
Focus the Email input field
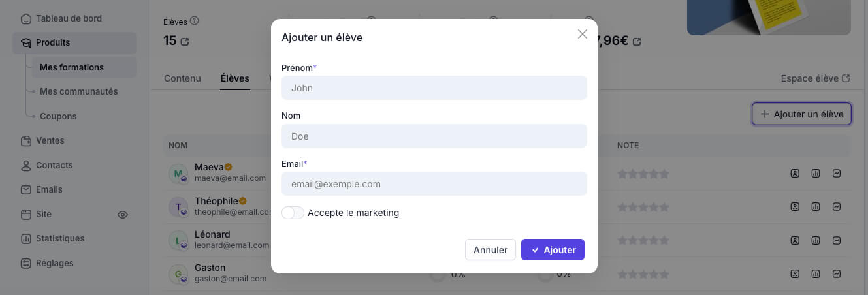coord(434,184)
